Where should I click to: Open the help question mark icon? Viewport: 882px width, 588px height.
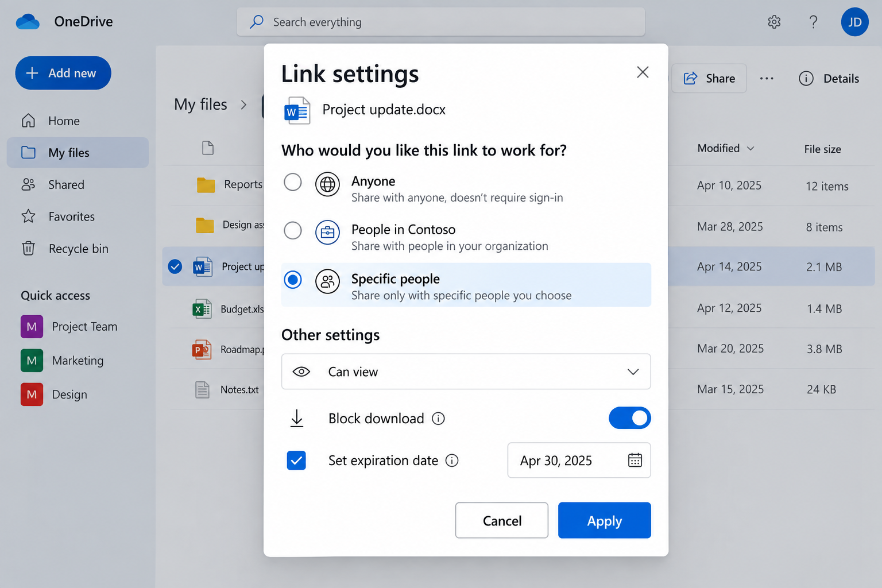(x=813, y=22)
